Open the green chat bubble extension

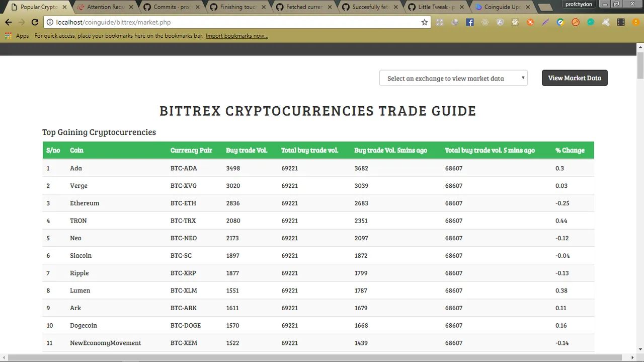click(591, 22)
